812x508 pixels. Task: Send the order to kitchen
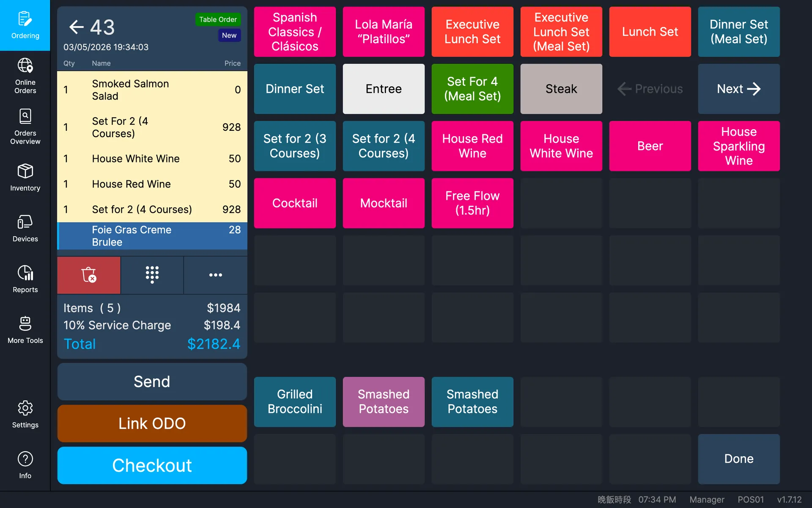pyautogui.click(x=152, y=381)
